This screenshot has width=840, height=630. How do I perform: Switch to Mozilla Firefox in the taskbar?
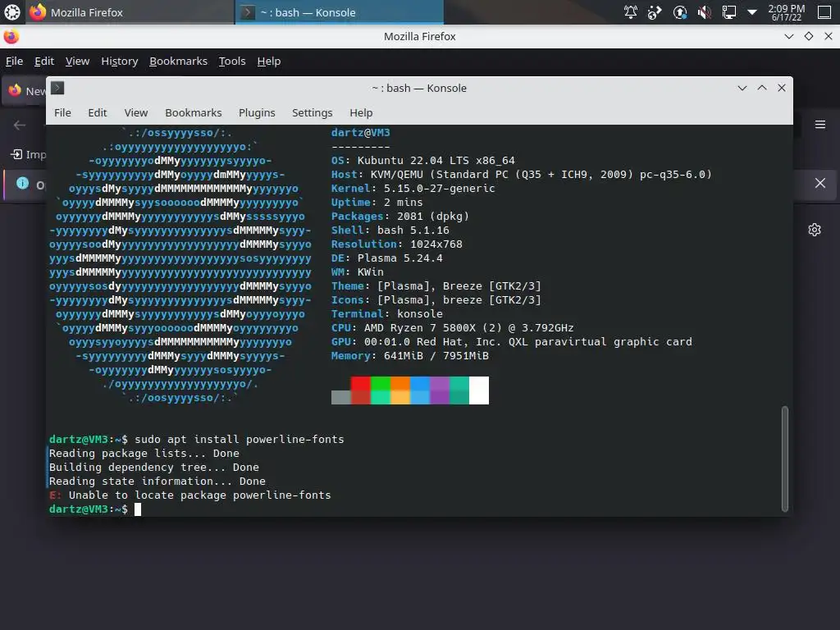point(129,12)
